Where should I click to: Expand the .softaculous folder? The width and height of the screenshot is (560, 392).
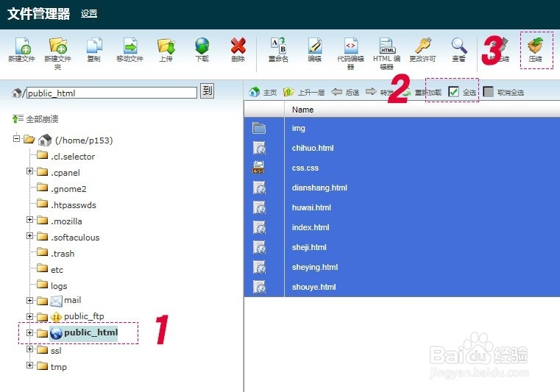(x=29, y=235)
